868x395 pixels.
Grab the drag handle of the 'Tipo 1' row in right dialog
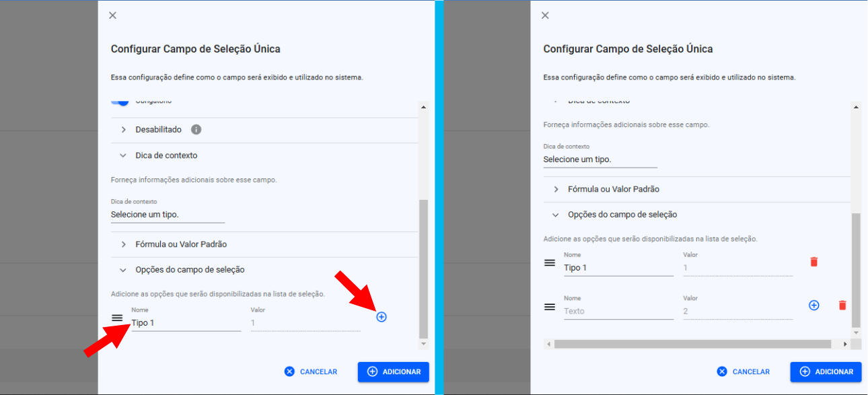pyautogui.click(x=550, y=262)
